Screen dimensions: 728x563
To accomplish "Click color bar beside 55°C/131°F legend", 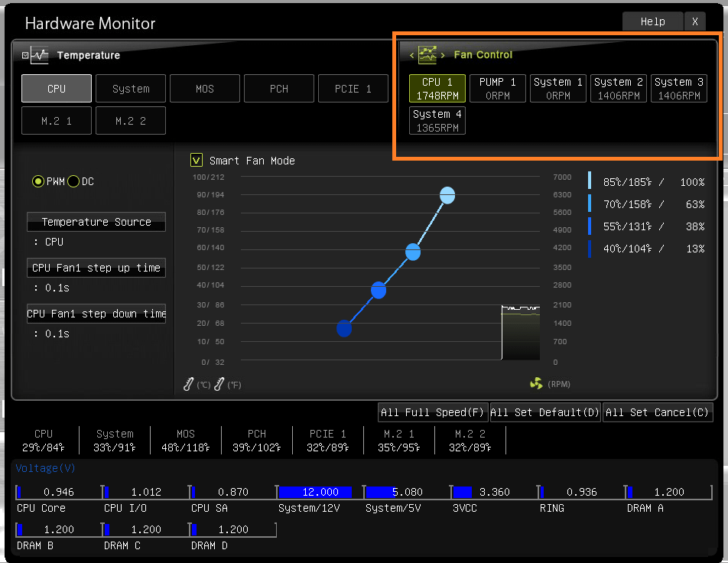I will (590, 226).
